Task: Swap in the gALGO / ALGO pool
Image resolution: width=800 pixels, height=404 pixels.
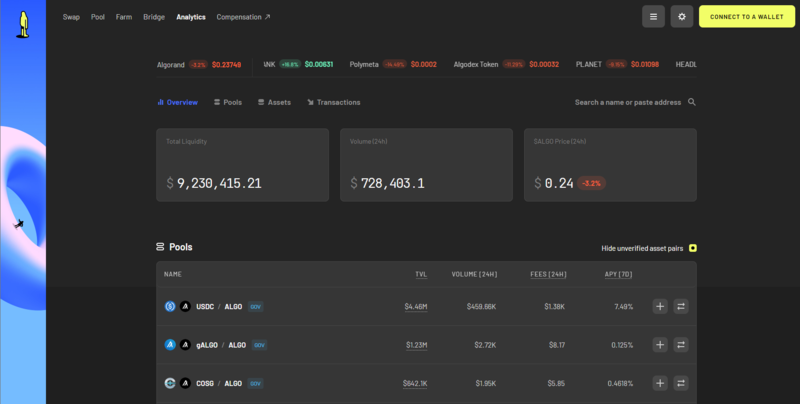Action: (681, 345)
